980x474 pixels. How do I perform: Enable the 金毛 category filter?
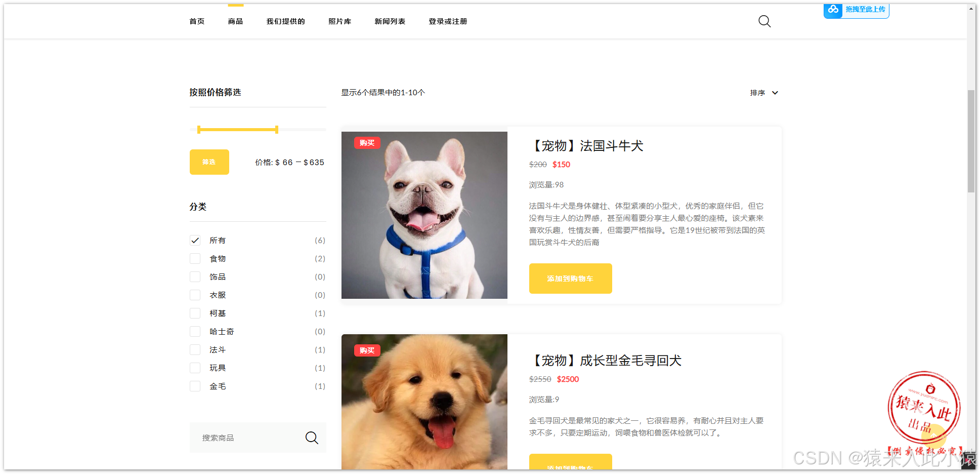point(195,386)
